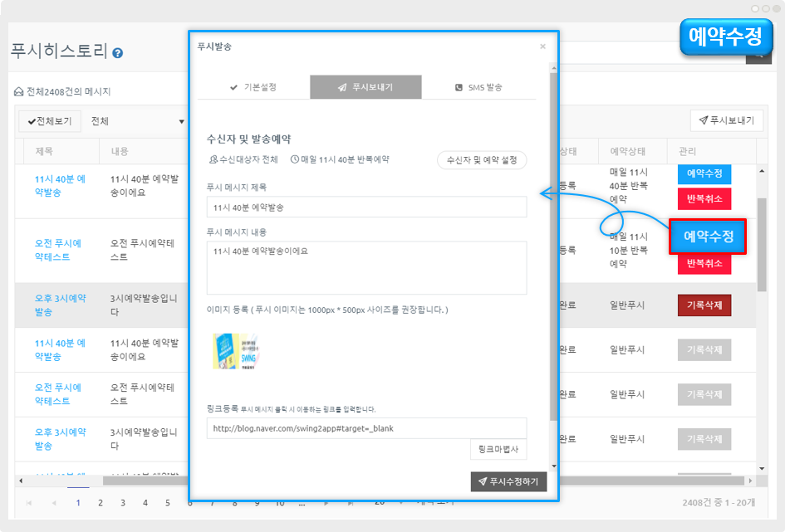The height and width of the screenshot is (532, 785).
Task: Click the dialog's vertical scrollbar
Action: tap(553, 249)
